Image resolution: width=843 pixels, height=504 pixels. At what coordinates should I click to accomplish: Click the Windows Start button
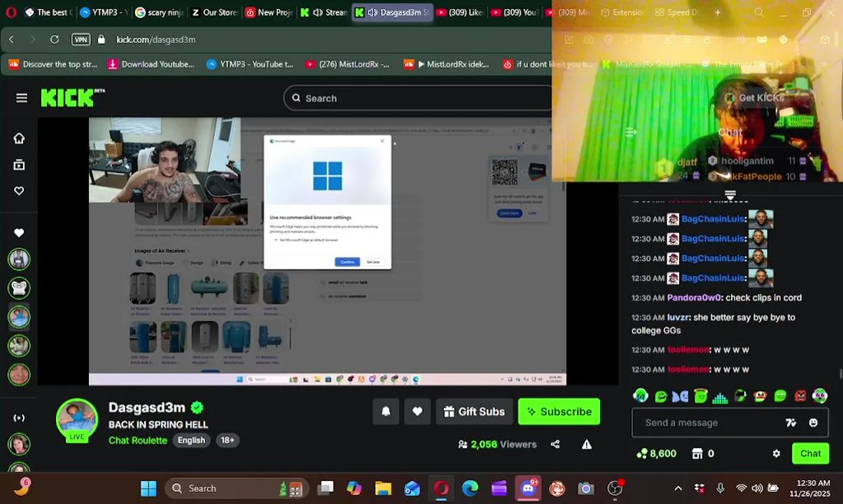coord(148,488)
